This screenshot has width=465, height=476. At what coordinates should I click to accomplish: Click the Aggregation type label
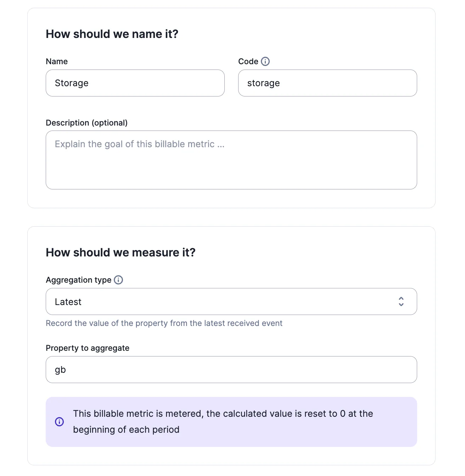(79, 280)
